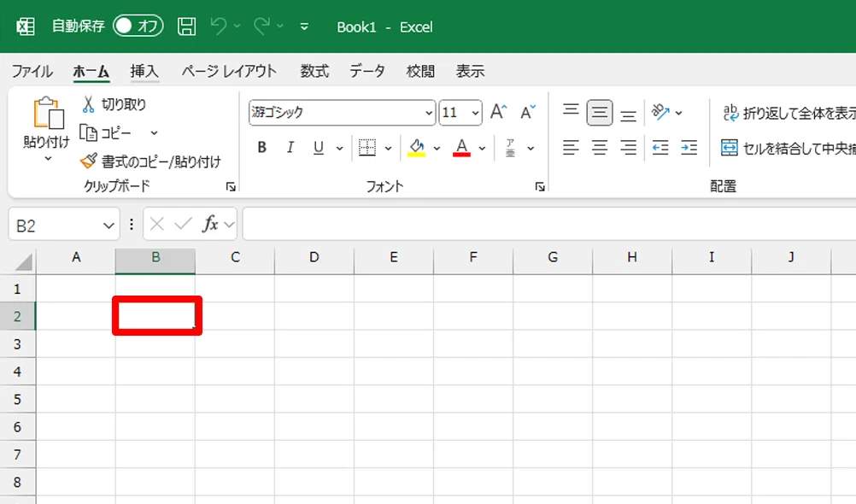
Task: Increase font size with A^ icon
Action: coord(498,112)
